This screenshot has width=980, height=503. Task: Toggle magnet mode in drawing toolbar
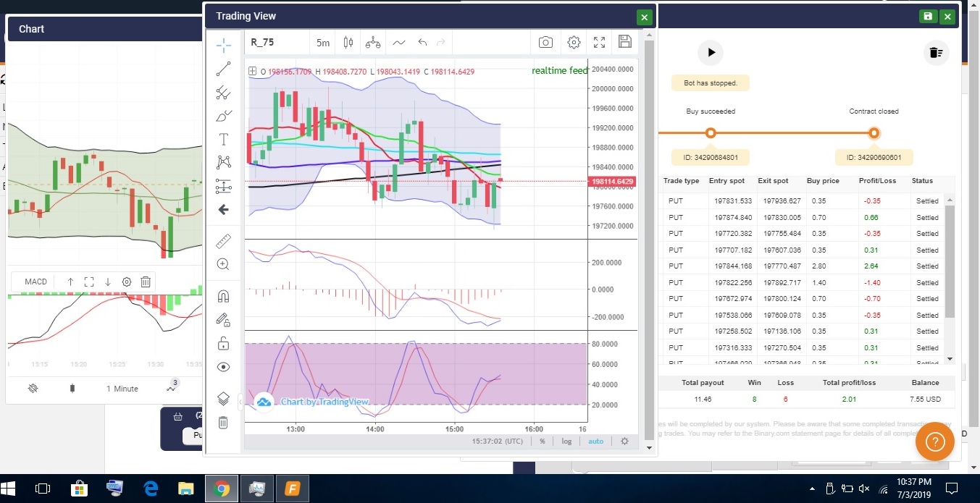click(223, 296)
